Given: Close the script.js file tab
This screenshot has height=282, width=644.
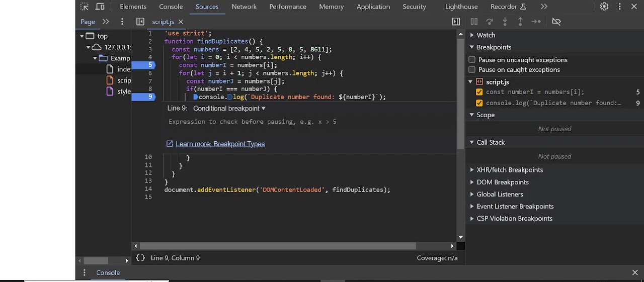Looking at the screenshot, I should coord(181,22).
